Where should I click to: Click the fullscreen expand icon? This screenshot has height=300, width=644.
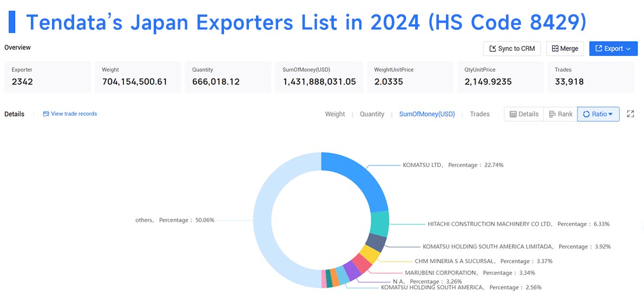pos(630,114)
